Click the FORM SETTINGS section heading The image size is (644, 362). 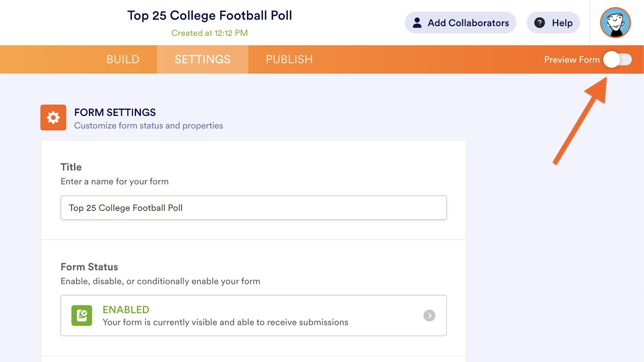coord(115,112)
